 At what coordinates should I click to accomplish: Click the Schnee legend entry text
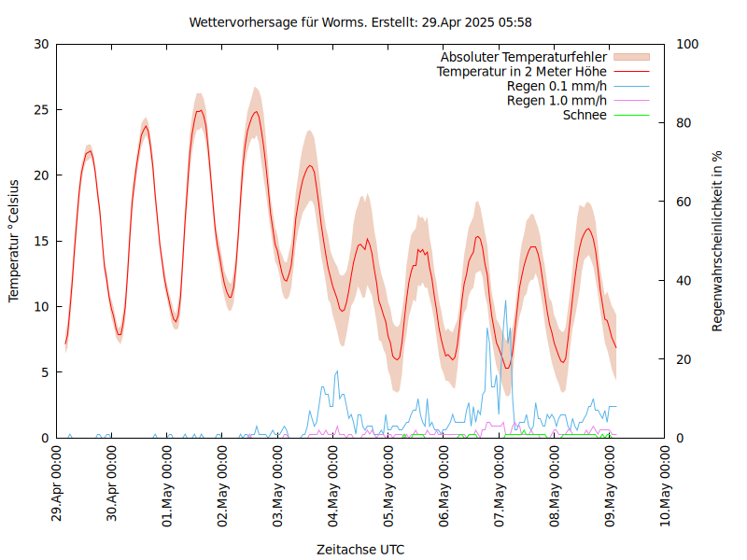click(x=585, y=115)
